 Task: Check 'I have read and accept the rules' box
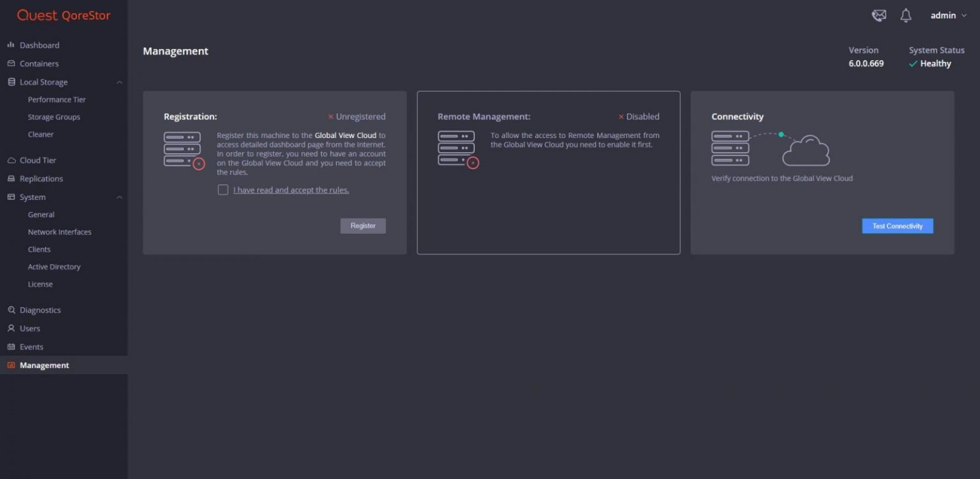coord(223,190)
